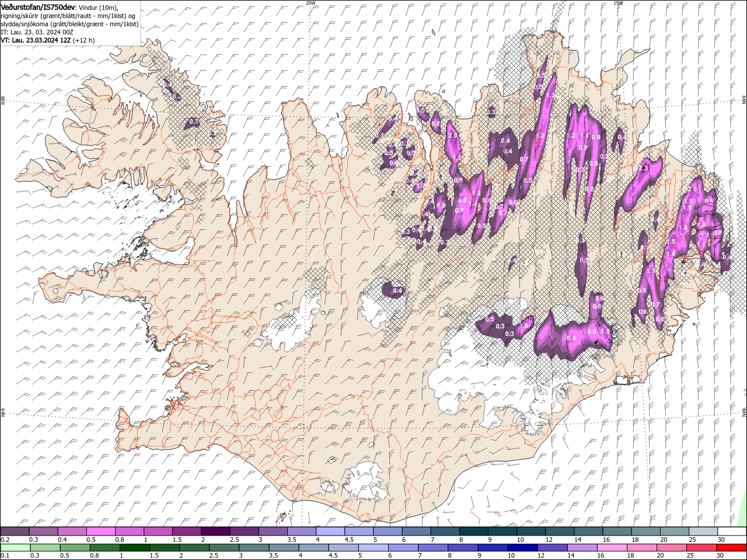This screenshot has height=560, width=747.
Task: Select the 'IT: Lau. 23. 03. 2024 00Z' initial time line
Action: coord(37,32)
